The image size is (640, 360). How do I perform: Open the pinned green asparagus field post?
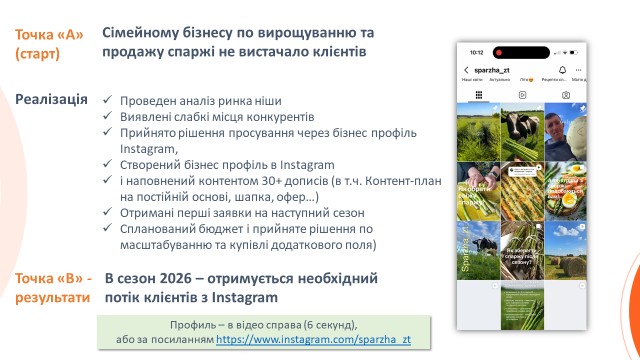click(478, 132)
